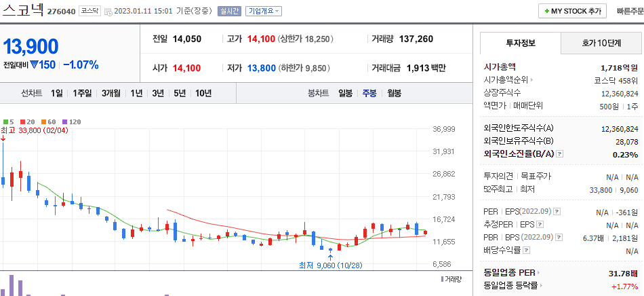Select the 1년 line chart period

pyautogui.click(x=136, y=93)
